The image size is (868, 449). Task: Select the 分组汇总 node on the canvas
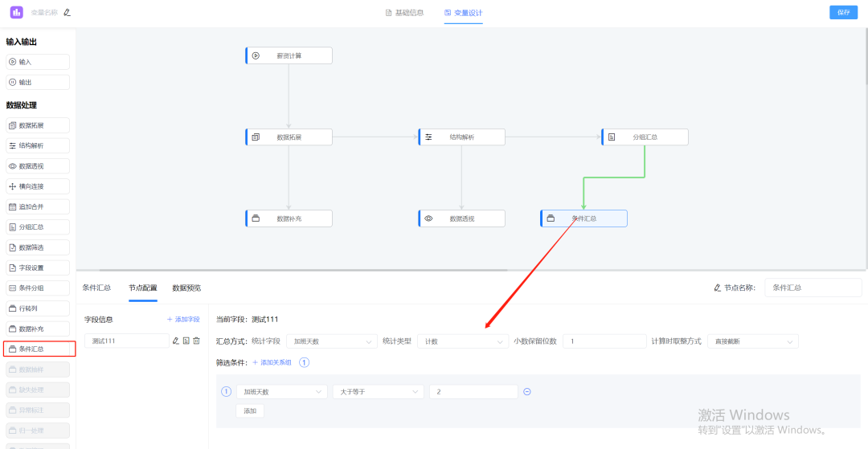tap(645, 137)
